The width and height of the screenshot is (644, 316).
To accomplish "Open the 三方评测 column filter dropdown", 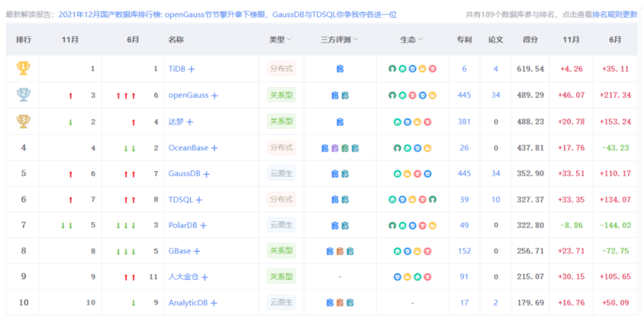I will 355,39.
